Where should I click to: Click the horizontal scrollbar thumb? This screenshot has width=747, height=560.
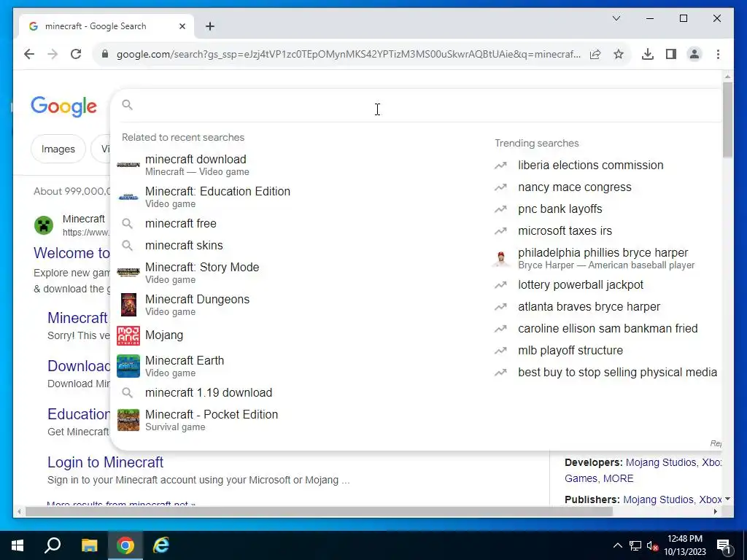pos(319,512)
